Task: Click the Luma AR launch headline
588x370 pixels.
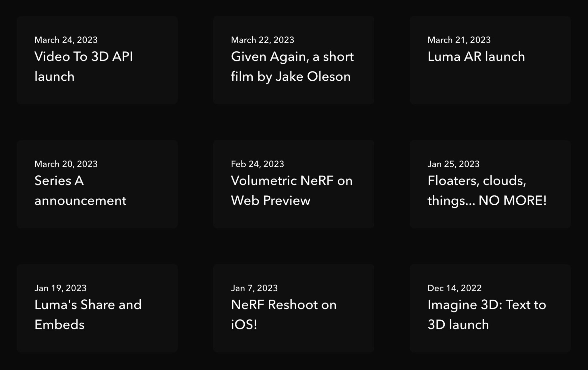Action: pos(476,57)
